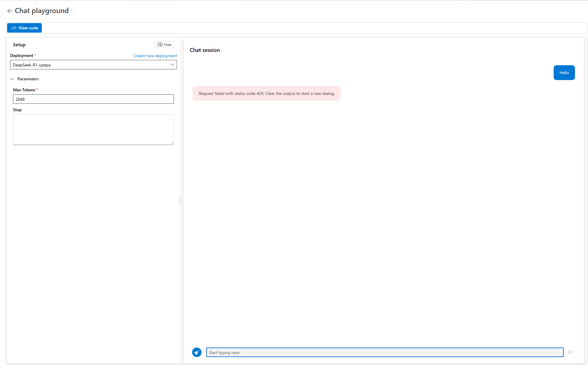Click the Chat playground page title
This screenshot has height=368, width=588.
pos(42,11)
